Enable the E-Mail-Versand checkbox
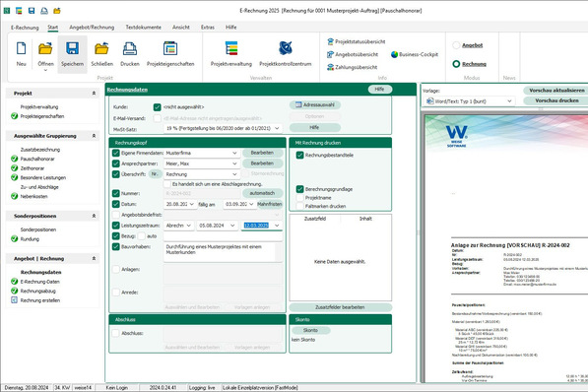The image size is (588, 392). coord(158,118)
